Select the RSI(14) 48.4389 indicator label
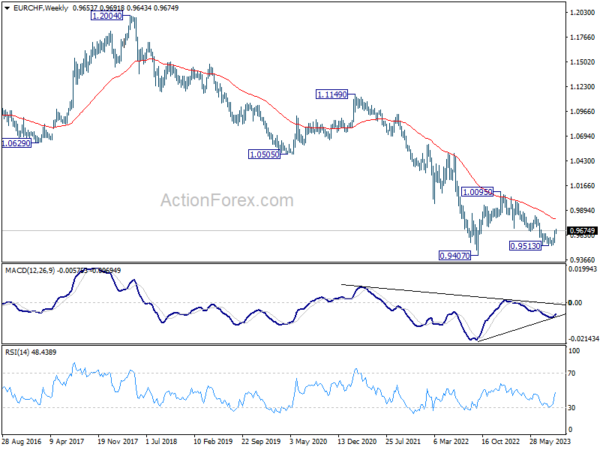The width and height of the screenshot is (600, 450). [31, 352]
